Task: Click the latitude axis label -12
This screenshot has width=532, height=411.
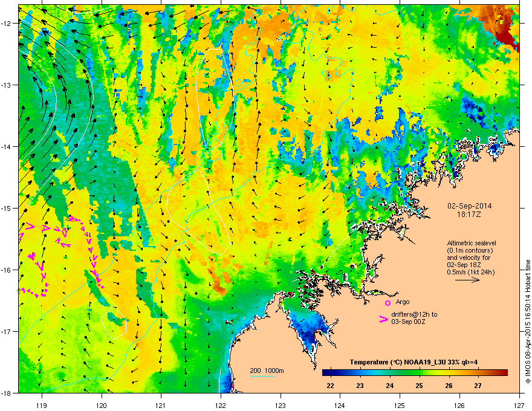Action: coord(6,24)
